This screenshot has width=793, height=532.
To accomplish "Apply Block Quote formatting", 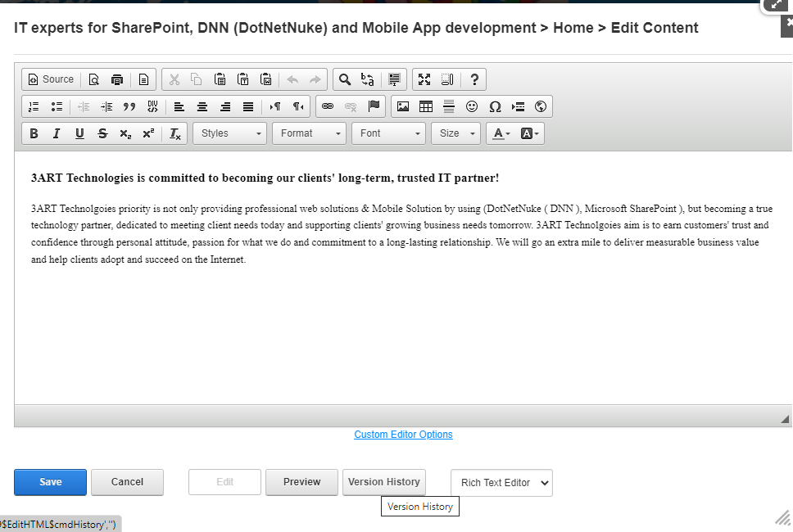I will click(x=129, y=106).
